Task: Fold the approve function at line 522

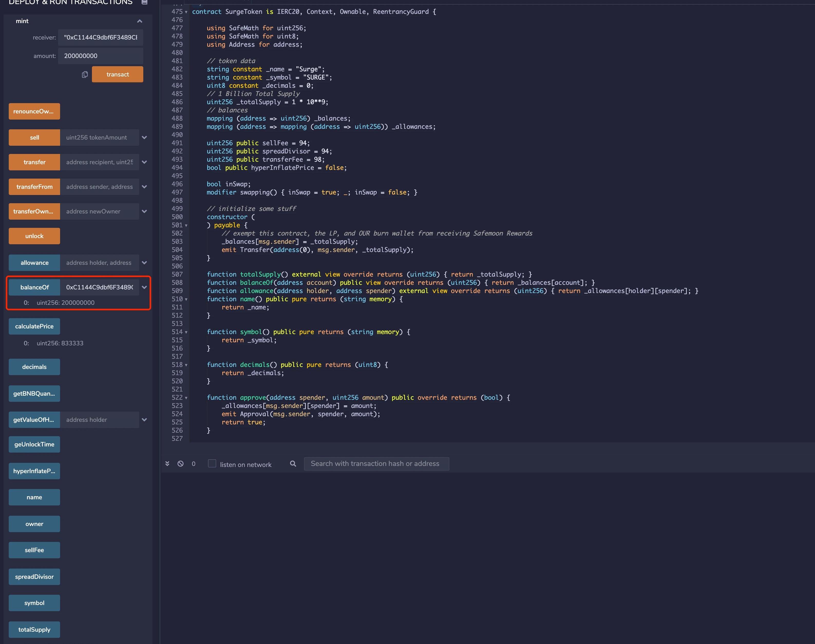Action: [186, 398]
